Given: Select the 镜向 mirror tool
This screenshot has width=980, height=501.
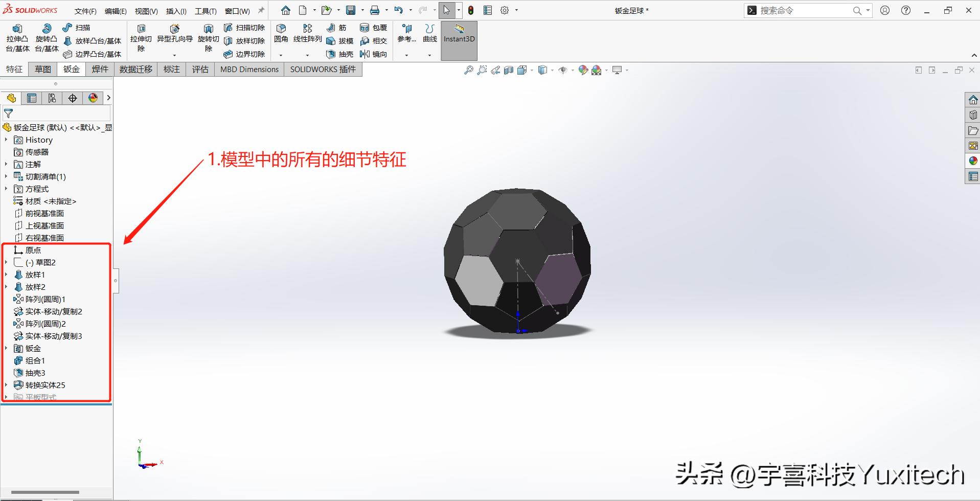Looking at the screenshot, I should (x=374, y=54).
